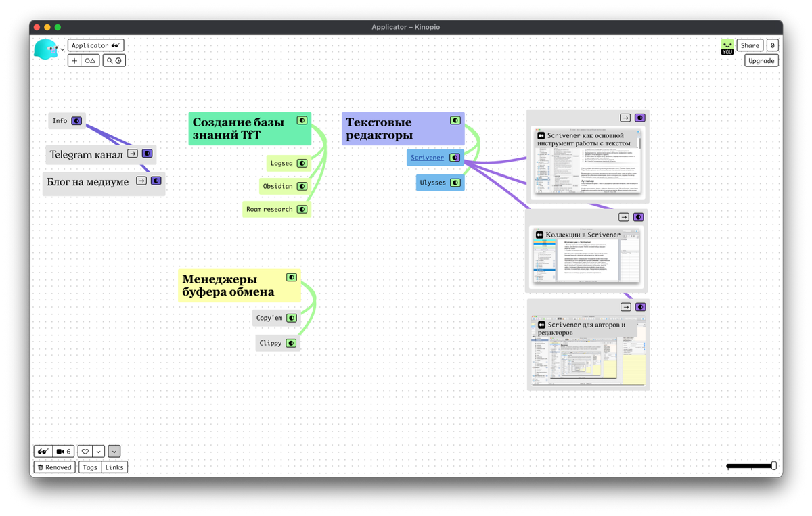Viewport: 812px width, 516px height.
Task: Click the green YOU avatar
Action: click(x=727, y=47)
